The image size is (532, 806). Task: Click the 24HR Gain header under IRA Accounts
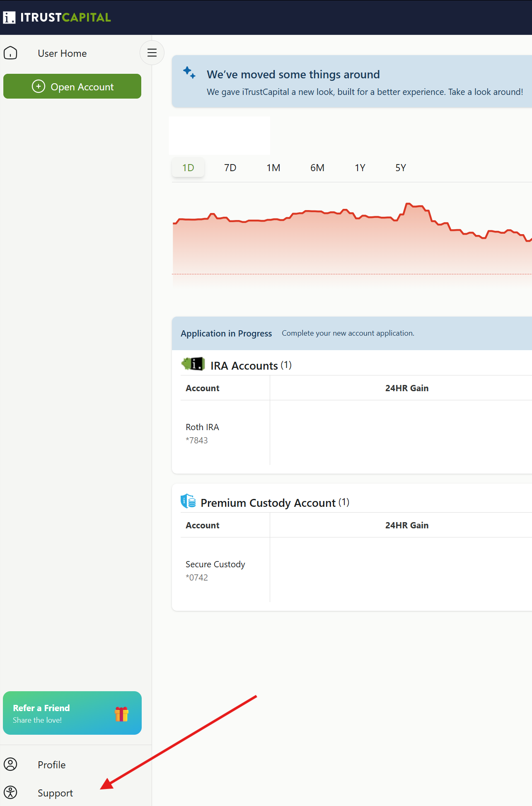point(407,388)
